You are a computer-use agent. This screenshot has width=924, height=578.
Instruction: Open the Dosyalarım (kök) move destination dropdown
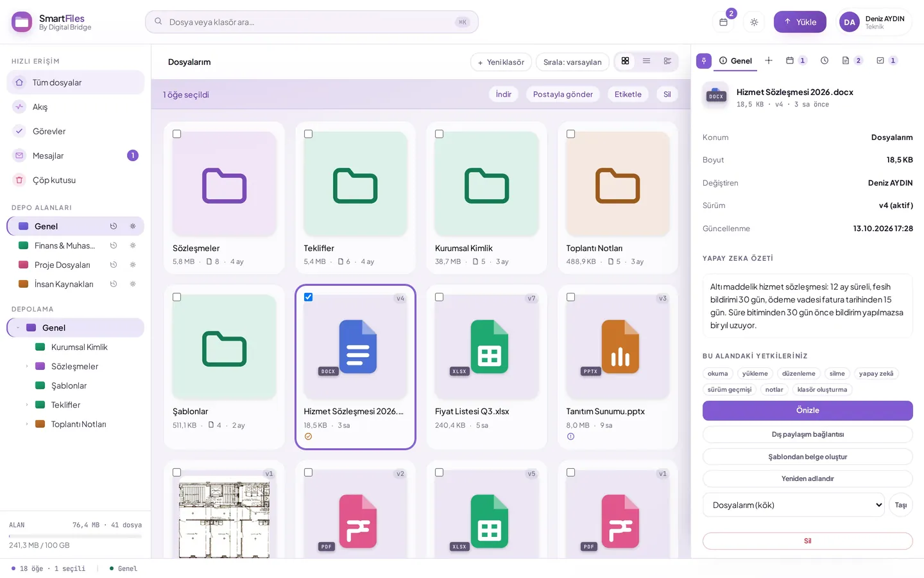click(794, 505)
